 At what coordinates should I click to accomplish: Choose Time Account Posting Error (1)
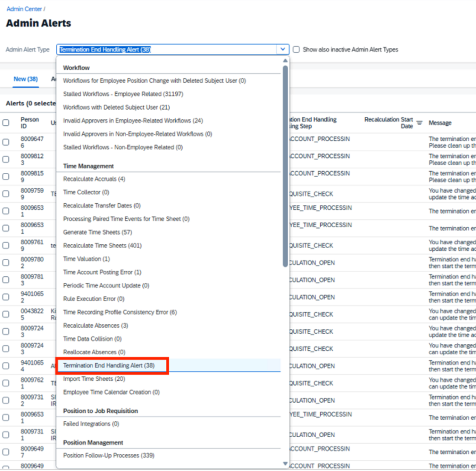[x=168, y=272]
